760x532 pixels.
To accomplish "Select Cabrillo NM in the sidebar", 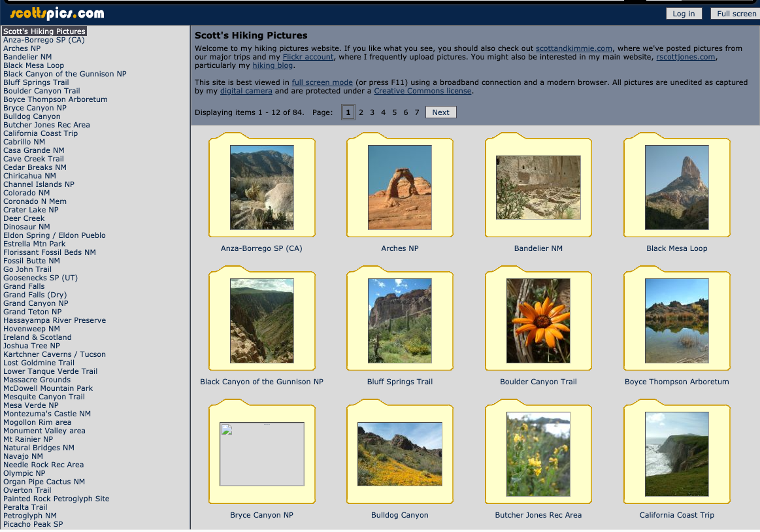I will 24,142.
